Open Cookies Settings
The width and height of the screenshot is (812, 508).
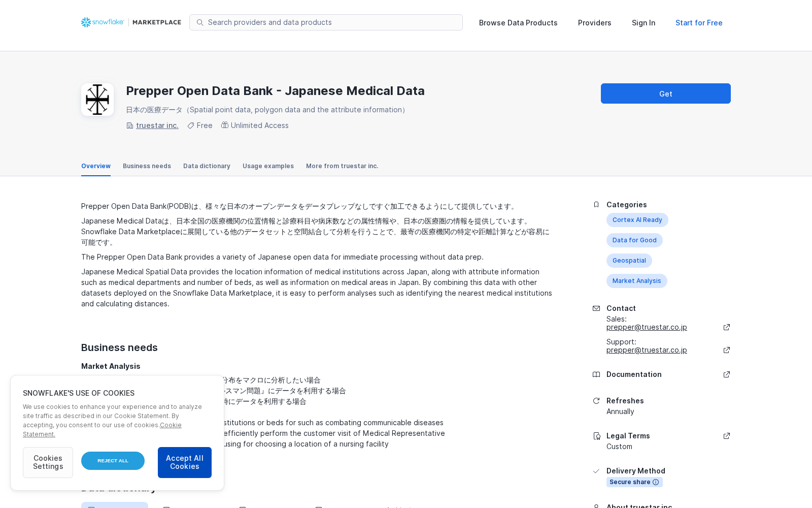pyautogui.click(x=48, y=462)
